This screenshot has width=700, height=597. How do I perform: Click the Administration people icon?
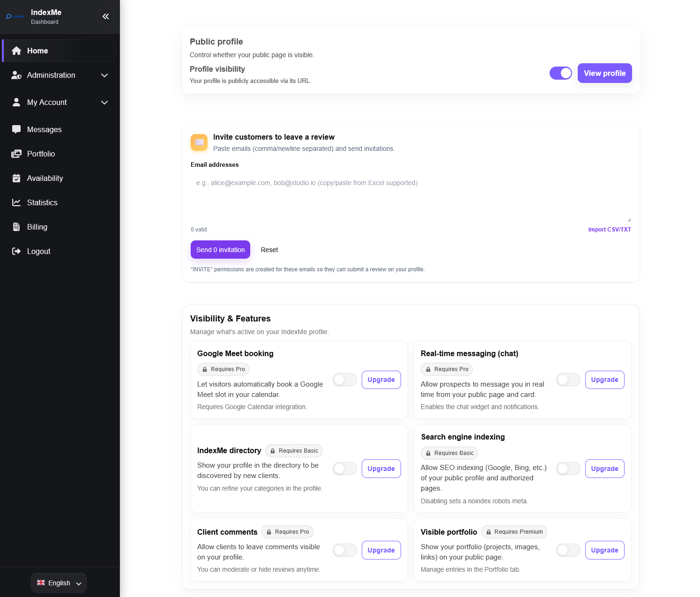16,75
